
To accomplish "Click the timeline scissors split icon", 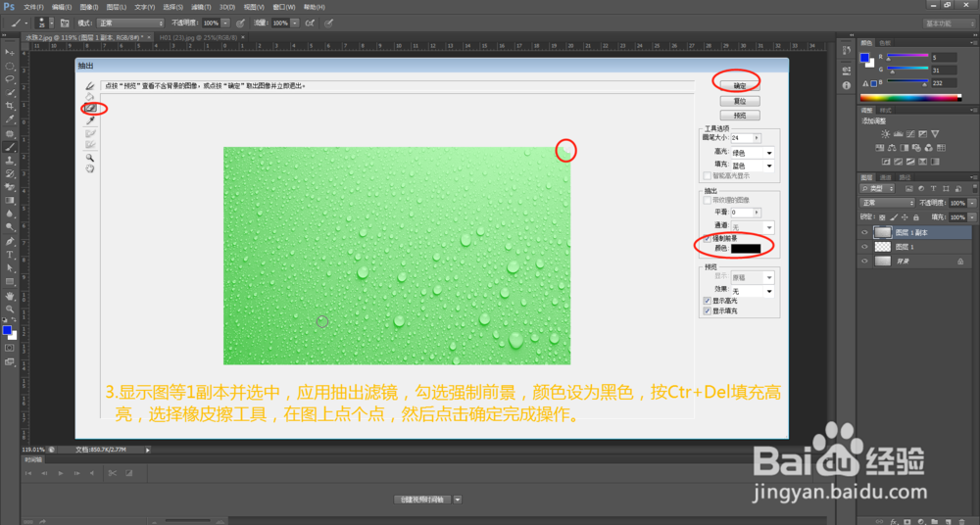I will 112,473.
